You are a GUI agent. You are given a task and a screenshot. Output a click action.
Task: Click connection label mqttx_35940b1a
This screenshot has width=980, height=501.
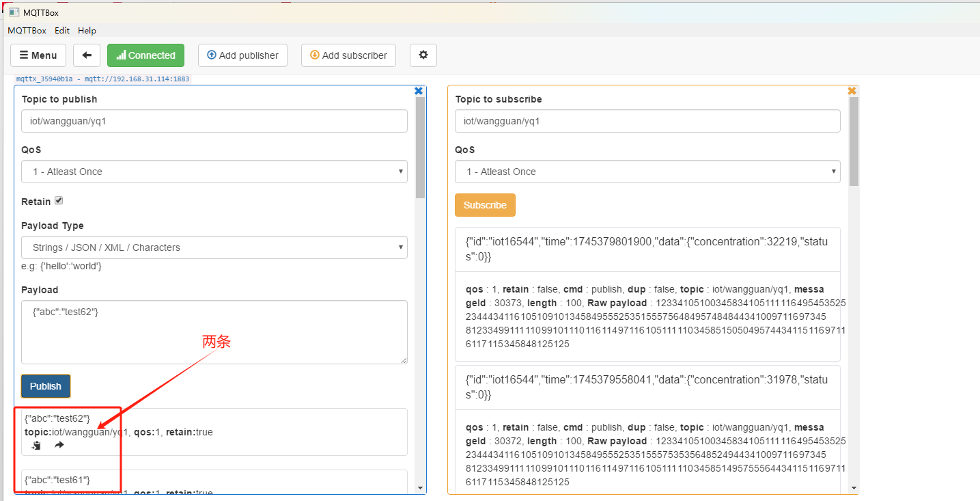click(103, 79)
